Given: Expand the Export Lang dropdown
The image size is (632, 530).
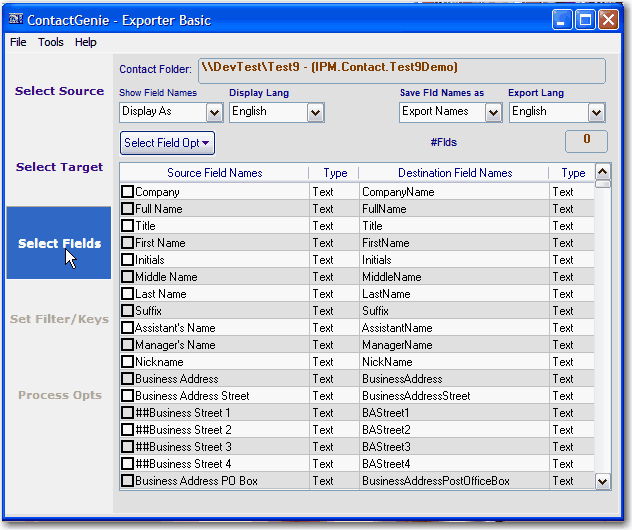Looking at the screenshot, I should [597, 113].
